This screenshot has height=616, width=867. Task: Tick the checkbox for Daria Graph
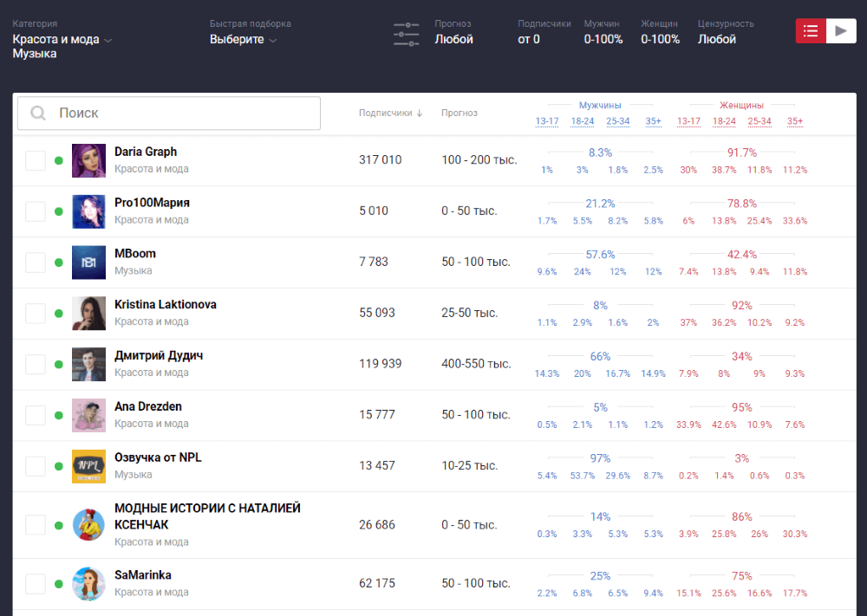35,160
